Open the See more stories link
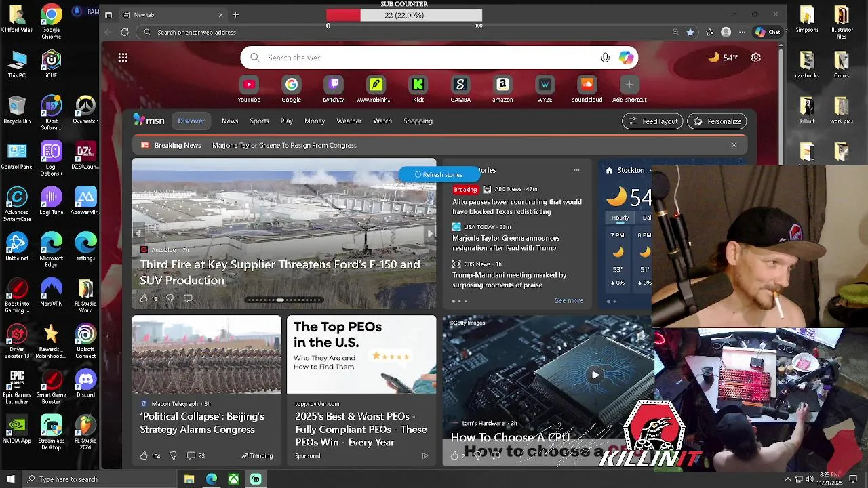The height and width of the screenshot is (488, 868). coord(569,300)
